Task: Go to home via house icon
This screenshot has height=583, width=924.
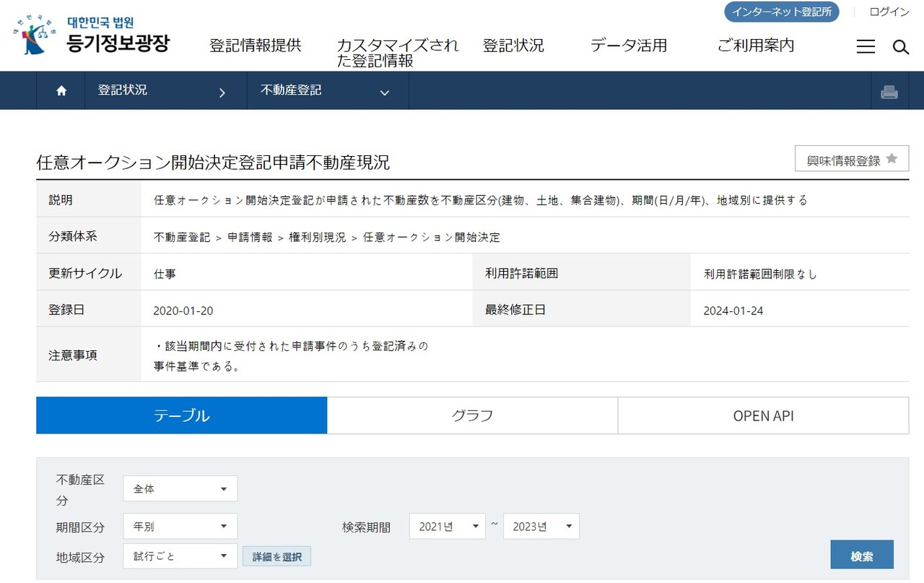Action: (61, 91)
